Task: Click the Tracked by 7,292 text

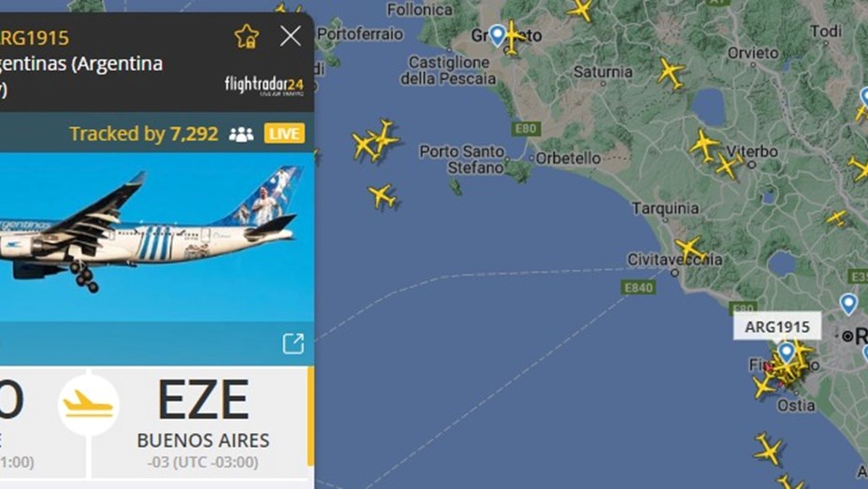Action: [144, 134]
